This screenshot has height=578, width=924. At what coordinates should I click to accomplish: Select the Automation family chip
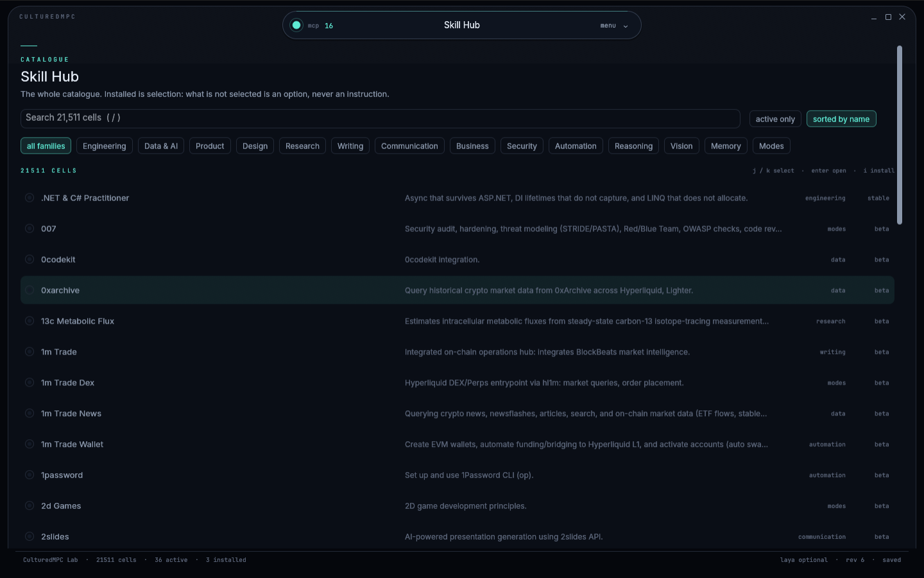point(576,146)
